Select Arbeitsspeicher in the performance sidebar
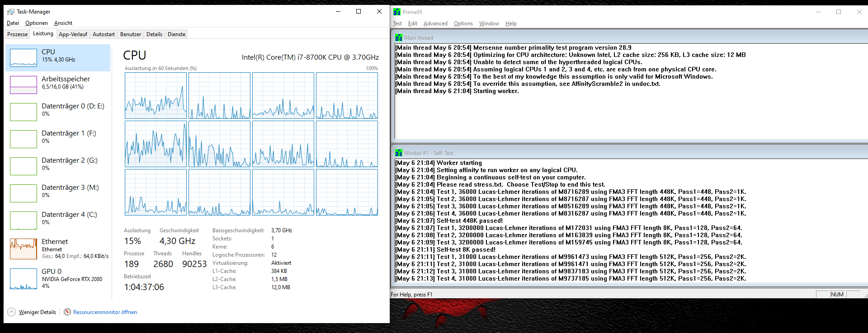868x333 pixels. tap(58, 84)
